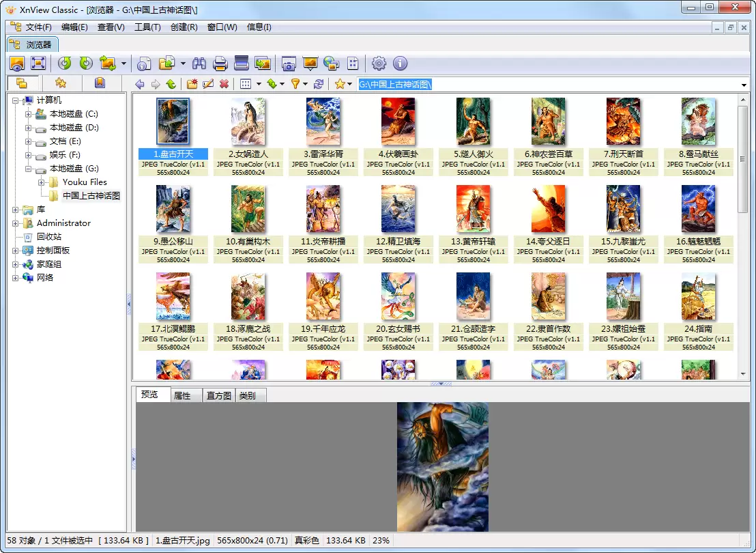Image resolution: width=756 pixels, height=553 pixels.
Task: Click the file filter funnel icon
Action: click(295, 85)
